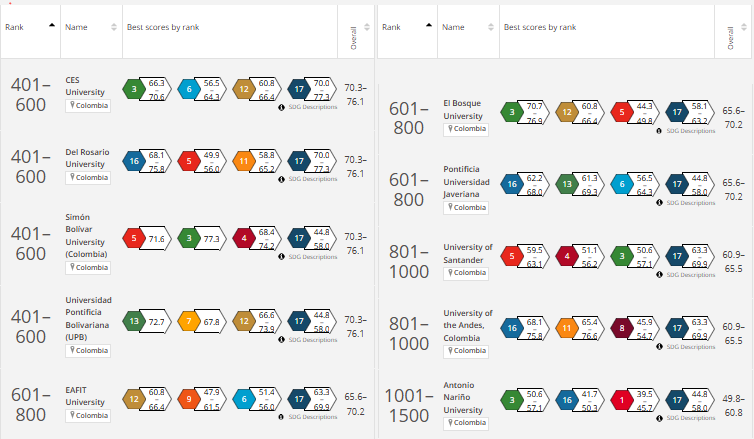Click CES University's green SDG 3 hexagon
This screenshot has width=754, height=439.
134,89
